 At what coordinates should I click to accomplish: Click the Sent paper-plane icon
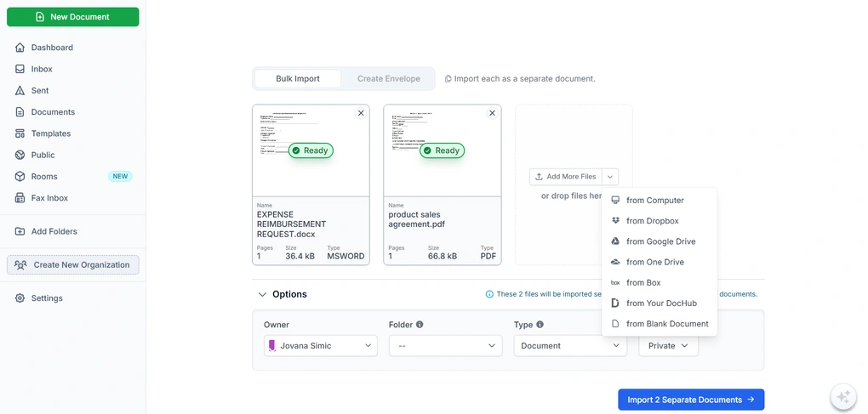tap(20, 91)
